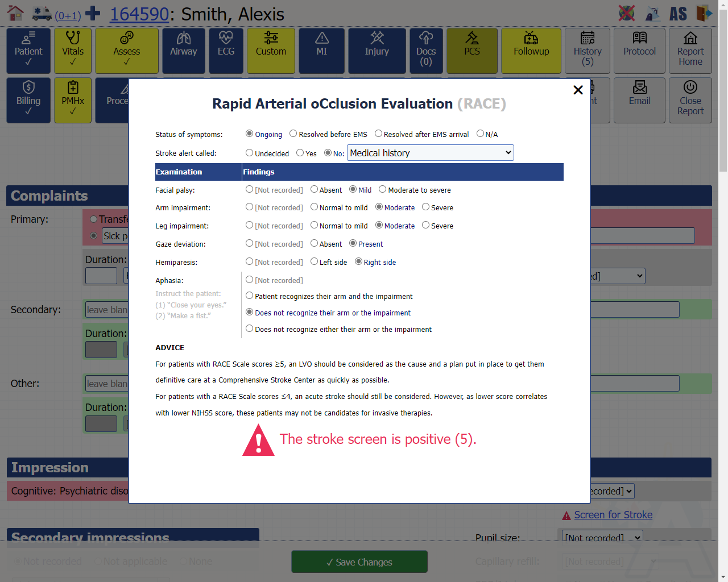This screenshot has height=582, width=728.
Task: Click the page vertical scrollbar
Action: click(x=723, y=284)
